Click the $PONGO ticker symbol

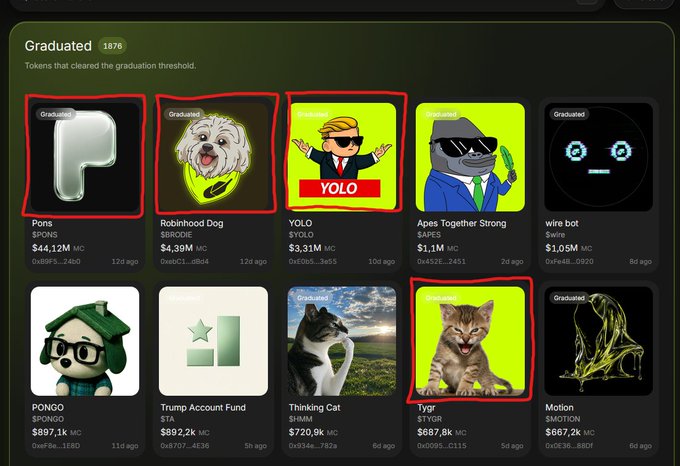[48, 419]
